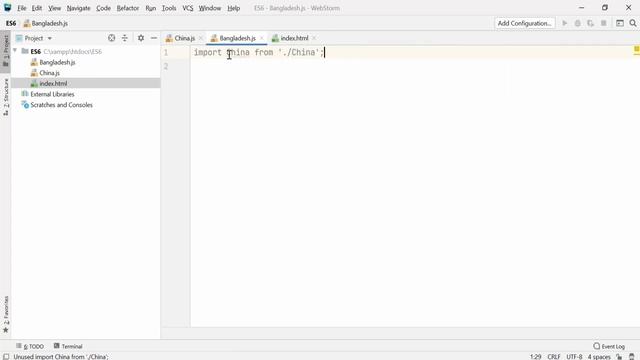Viewport: 640px width, 360px height.
Task: Open the Code menu
Action: pos(103,8)
